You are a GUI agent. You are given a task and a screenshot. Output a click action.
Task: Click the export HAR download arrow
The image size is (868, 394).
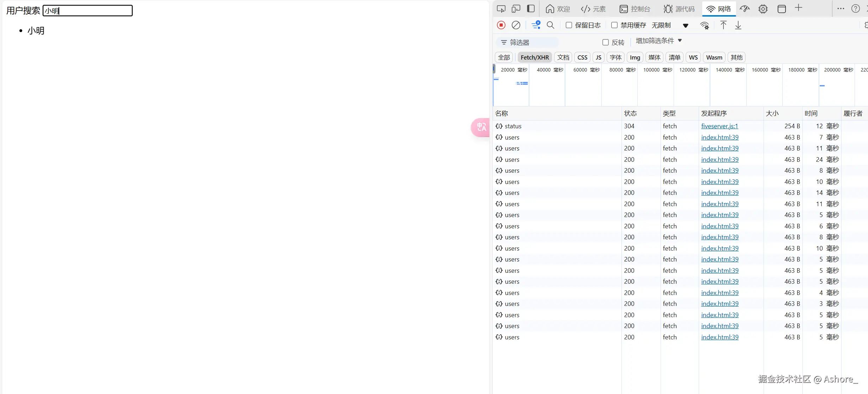[738, 25]
